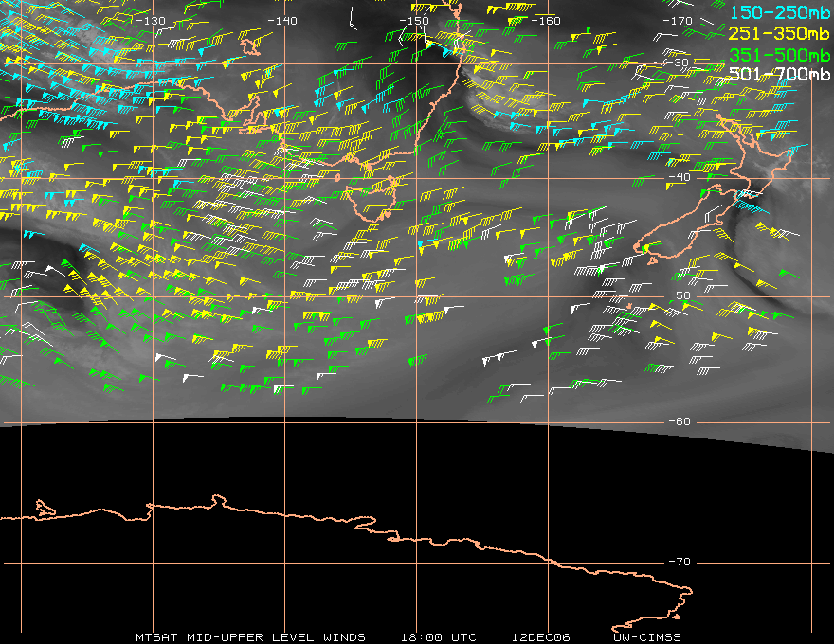Viewport: 834px width, 644px height.
Task: Click the UW-CIMSS credit text
Action: tap(646, 637)
